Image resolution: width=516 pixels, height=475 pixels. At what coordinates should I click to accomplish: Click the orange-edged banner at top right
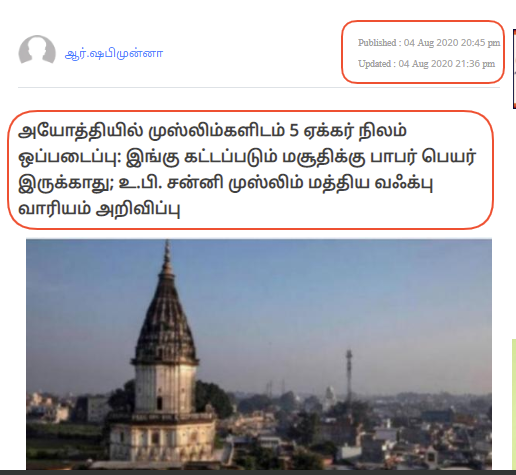[x=514, y=69]
